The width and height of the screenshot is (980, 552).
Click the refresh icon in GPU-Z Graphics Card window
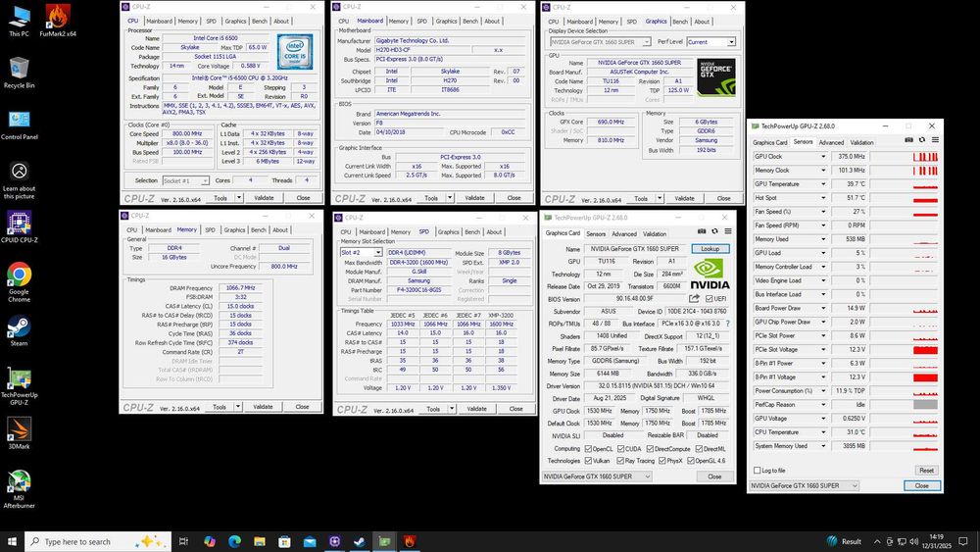[715, 231]
